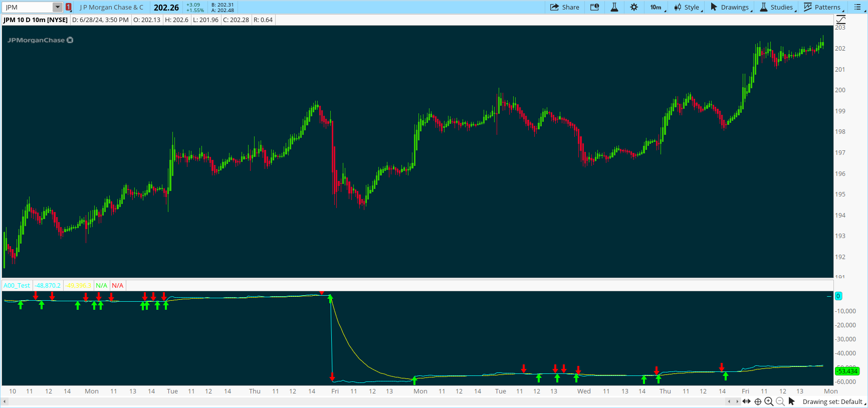Image resolution: width=868 pixels, height=408 pixels.
Task: Click the O: 202.13 open value
Action: pyautogui.click(x=147, y=20)
